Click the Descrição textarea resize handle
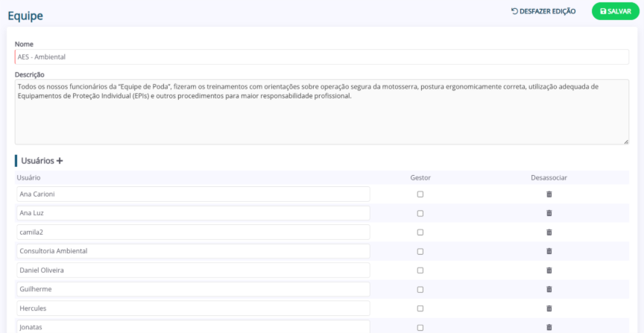Viewport: 644px width, 333px height. pos(626,142)
